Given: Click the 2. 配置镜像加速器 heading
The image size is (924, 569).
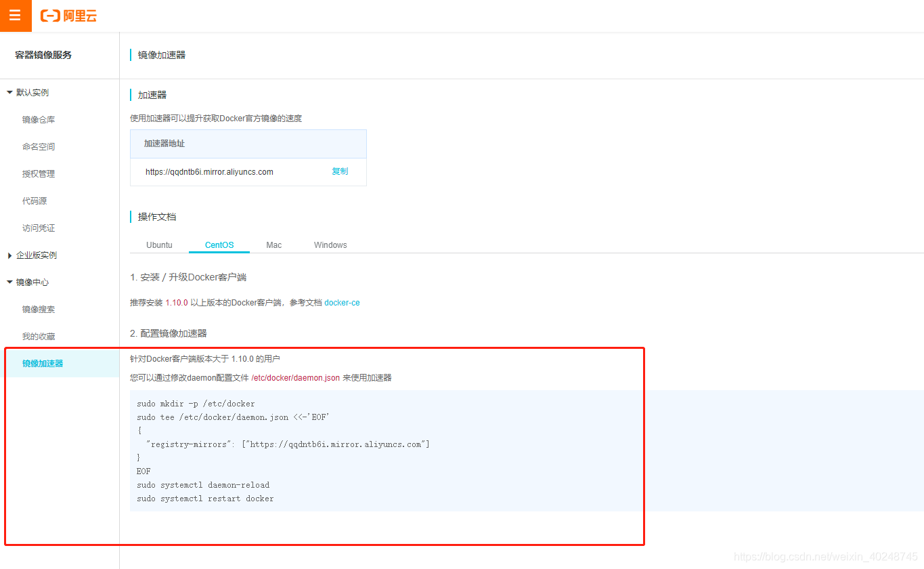Looking at the screenshot, I should click(169, 333).
